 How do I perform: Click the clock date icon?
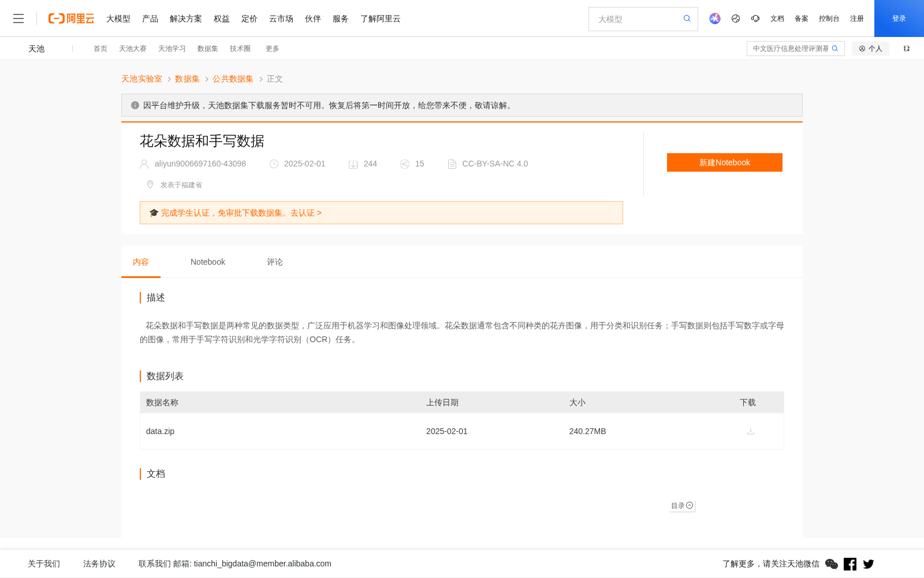[274, 164]
